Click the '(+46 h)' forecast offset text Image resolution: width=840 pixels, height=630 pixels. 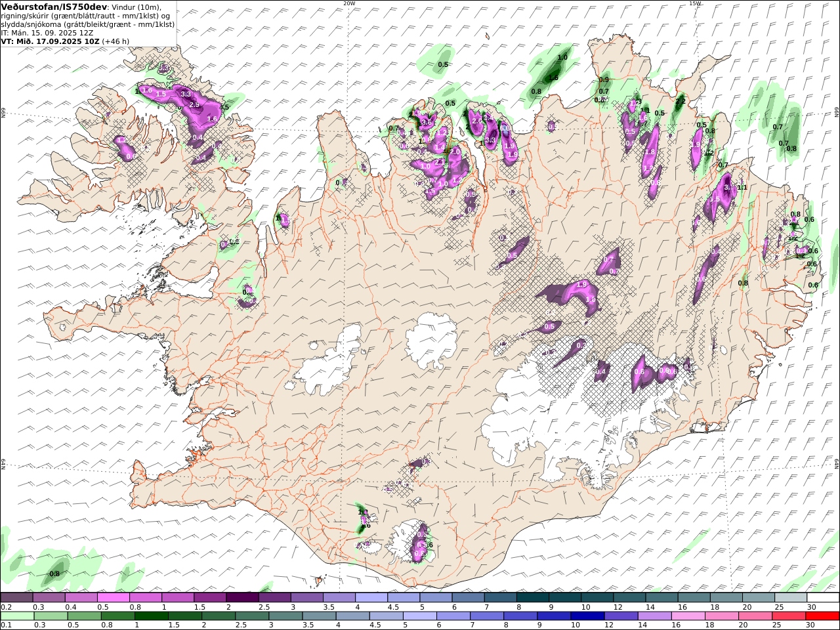(x=115, y=41)
